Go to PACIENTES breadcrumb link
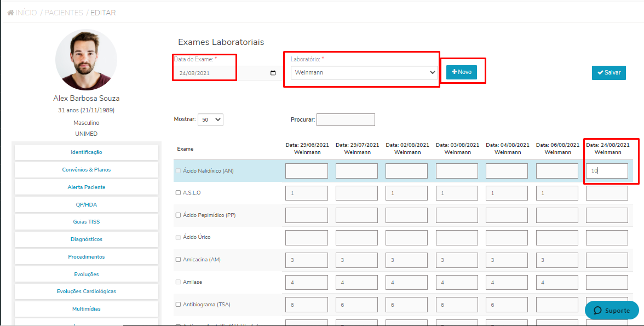 tap(64, 13)
